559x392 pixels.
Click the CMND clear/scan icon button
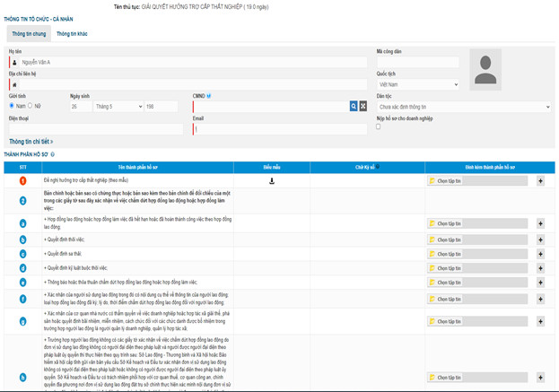(x=362, y=106)
